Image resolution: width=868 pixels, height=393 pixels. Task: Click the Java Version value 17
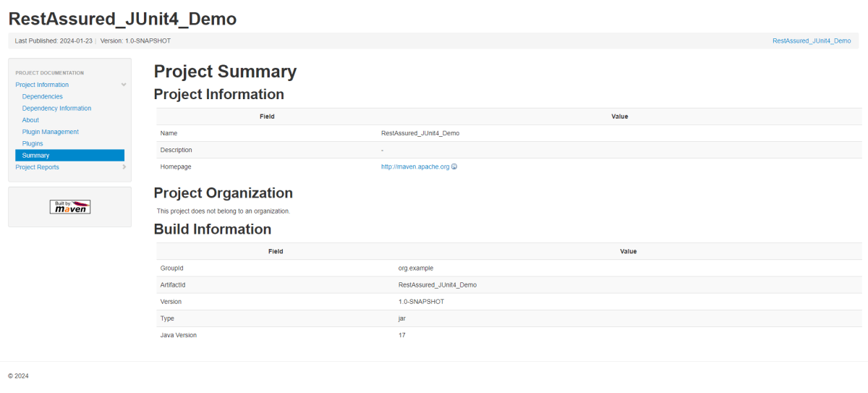[x=402, y=335]
